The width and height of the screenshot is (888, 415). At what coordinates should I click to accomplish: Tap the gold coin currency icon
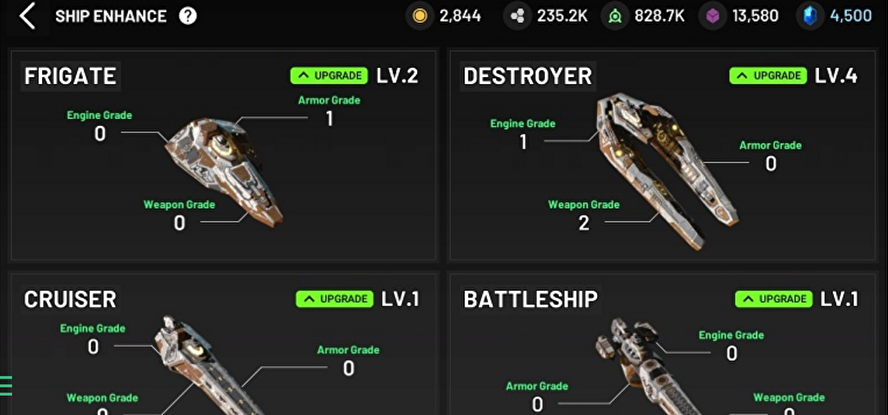pyautogui.click(x=420, y=16)
